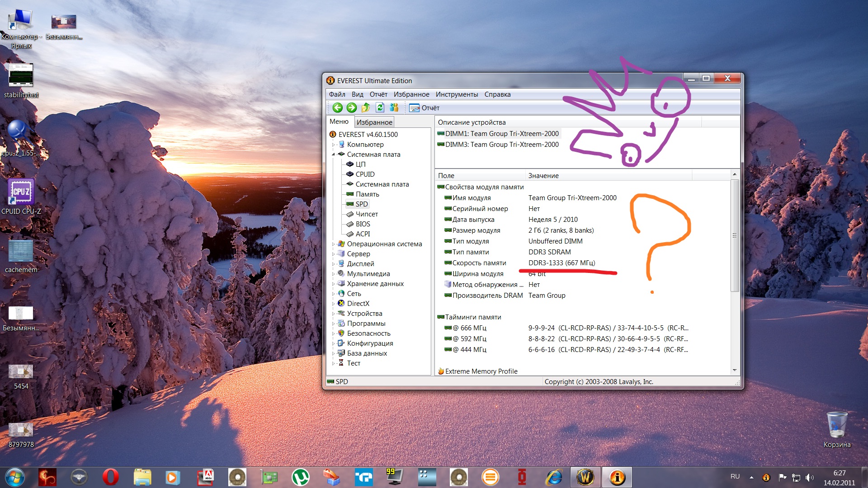Click the Отчёт report toolbar button
The width and height of the screenshot is (868, 488).
pyautogui.click(x=424, y=108)
